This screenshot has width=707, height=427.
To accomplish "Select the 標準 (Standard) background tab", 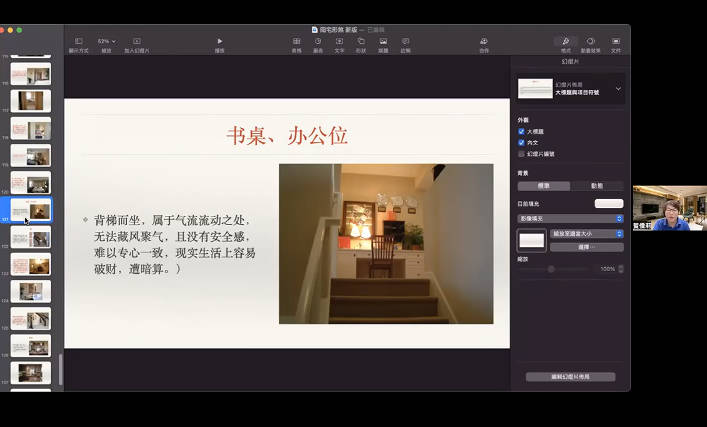I will tap(544, 186).
